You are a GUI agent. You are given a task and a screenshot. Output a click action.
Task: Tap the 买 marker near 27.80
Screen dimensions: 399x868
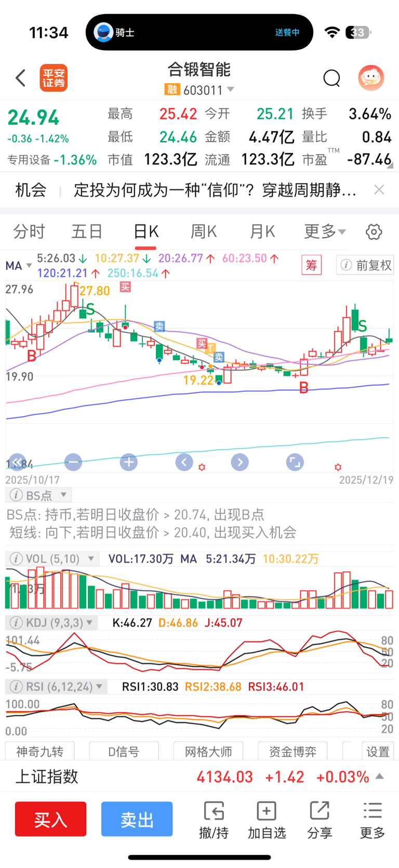(x=125, y=287)
